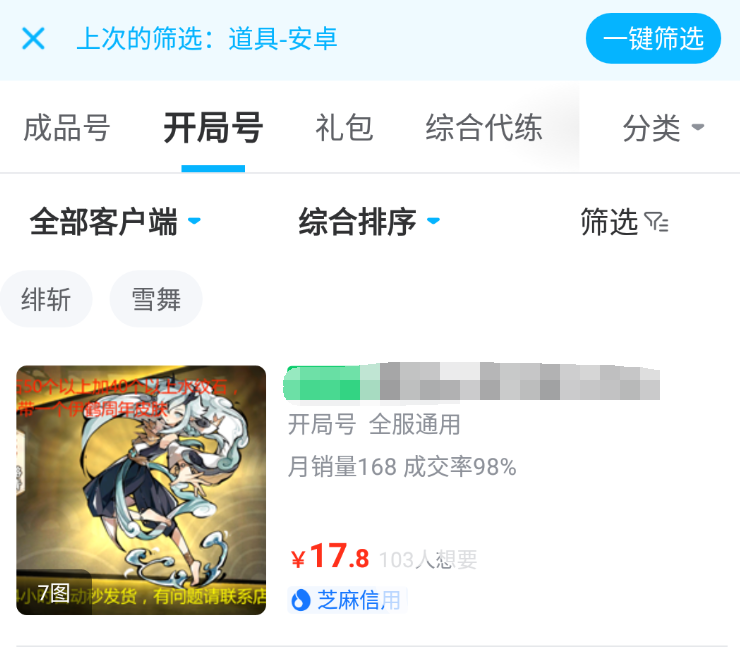Tap the small arrow beside 分类
The image size is (740, 658).
pos(698,127)
